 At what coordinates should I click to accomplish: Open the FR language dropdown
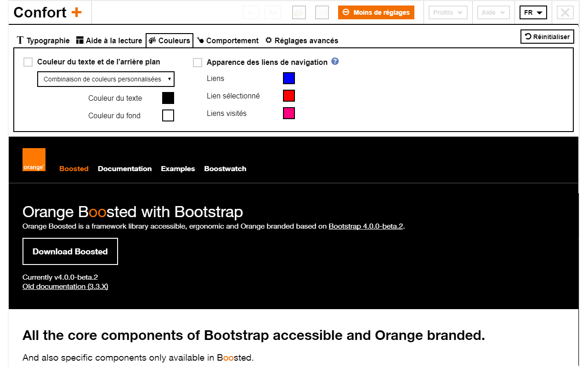533,12
